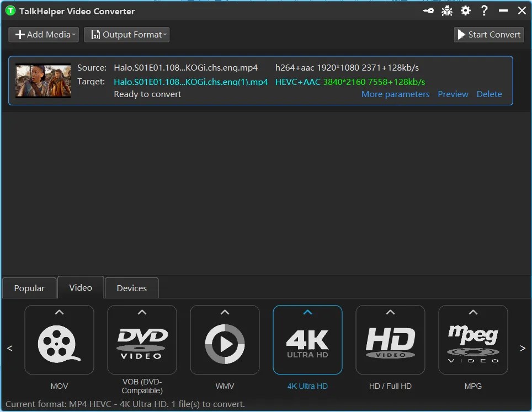This screenshot has height=412, width=532.
Task: Open the Devices tab
Action: 131,287
